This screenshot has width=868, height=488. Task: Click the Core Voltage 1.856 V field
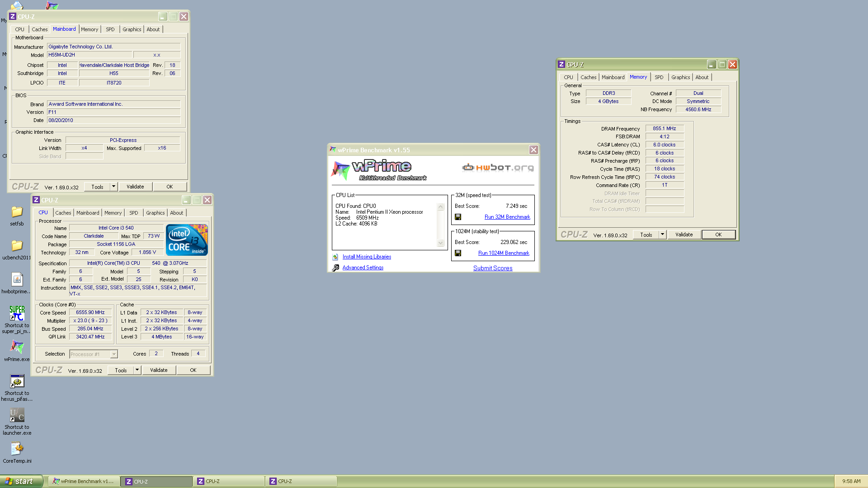(x=147, y=253)
